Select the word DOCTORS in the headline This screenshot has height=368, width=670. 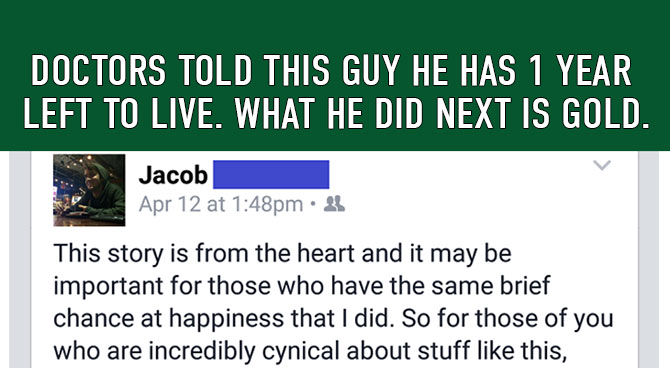(x=98, y=71)
